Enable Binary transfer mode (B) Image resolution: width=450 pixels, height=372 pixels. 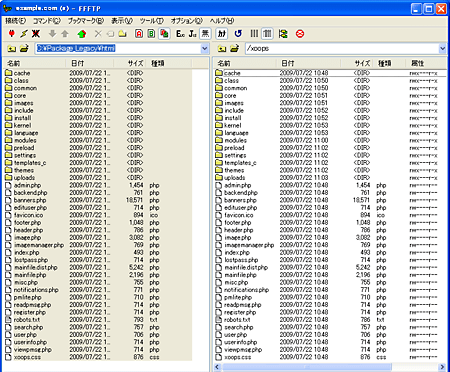point(151,34)
